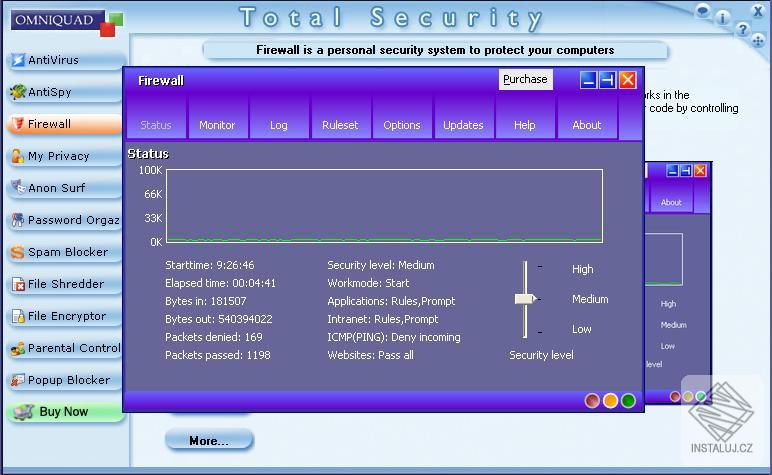Click the traffic graph in Status panel
The image size is (772, 475).
click(385, 206)
